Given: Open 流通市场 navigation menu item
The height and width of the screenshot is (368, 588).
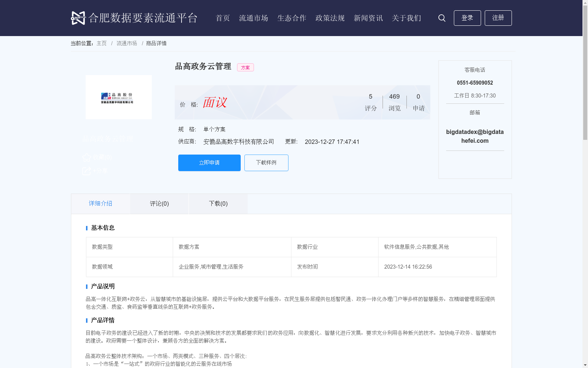Looking at the screenshot, I should (x=254, y=18).
